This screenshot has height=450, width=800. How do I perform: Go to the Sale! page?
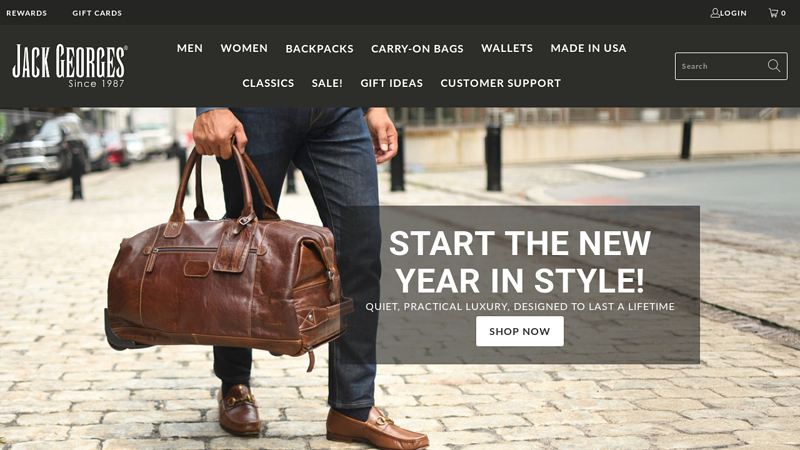(x=327, y=83)
